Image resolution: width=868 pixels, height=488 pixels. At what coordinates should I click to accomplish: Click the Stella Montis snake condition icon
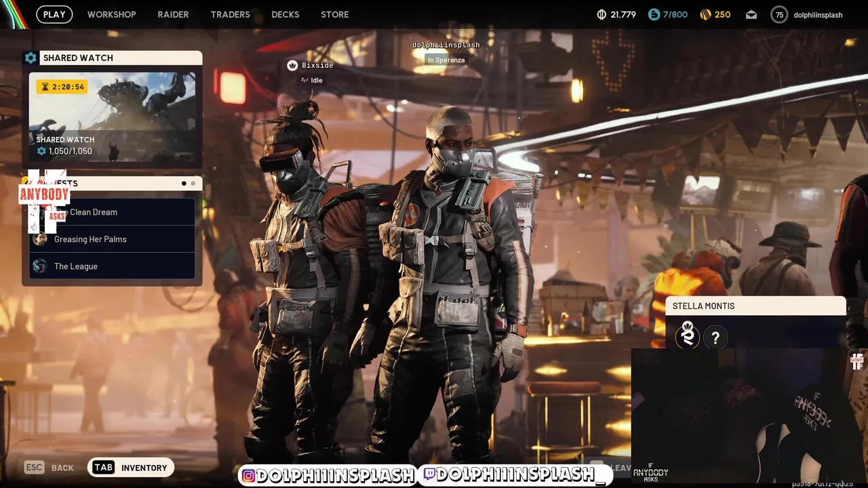click(688, 336)
